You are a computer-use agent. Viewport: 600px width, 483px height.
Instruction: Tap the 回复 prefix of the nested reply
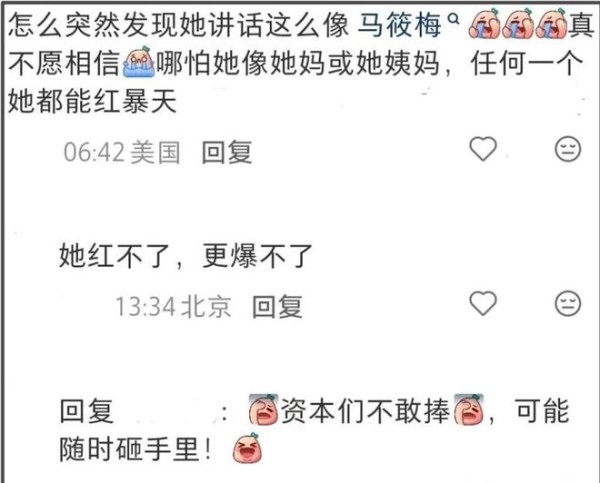pos(86,411)
